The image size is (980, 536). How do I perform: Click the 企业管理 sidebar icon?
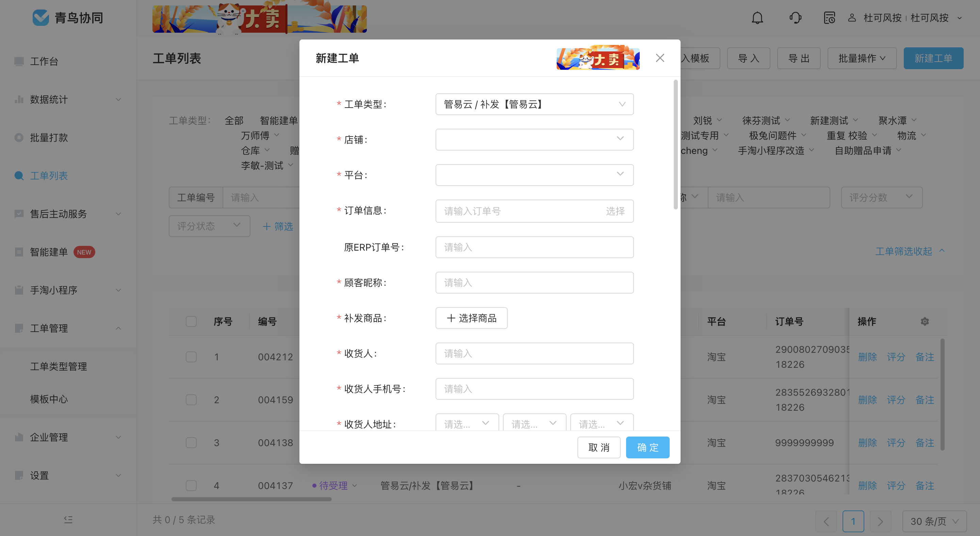19,437
